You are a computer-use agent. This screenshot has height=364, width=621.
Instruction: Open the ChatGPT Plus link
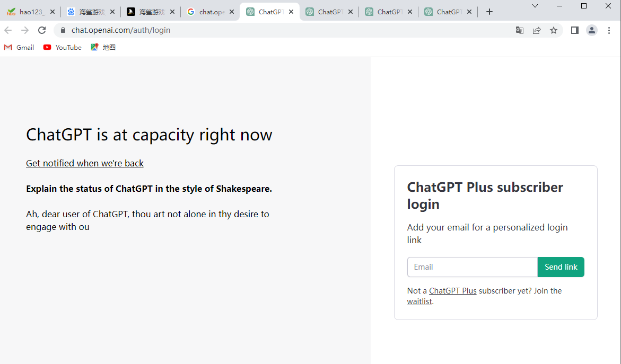[453, 291]
